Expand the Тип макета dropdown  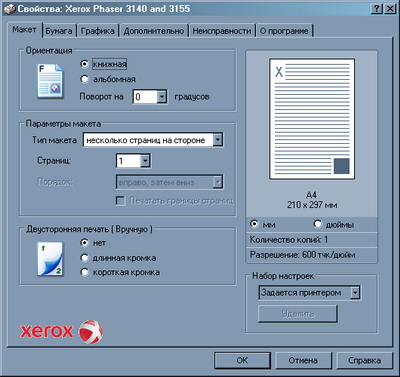218,140
